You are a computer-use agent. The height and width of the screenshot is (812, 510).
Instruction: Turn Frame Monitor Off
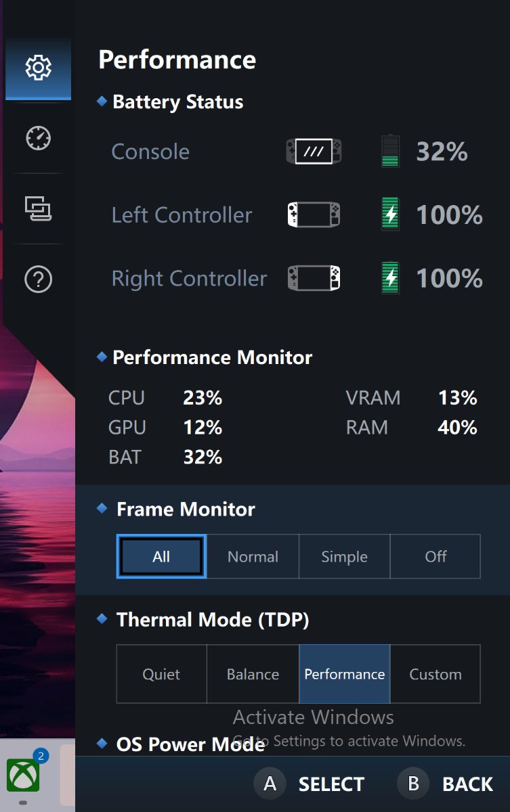pos(435,556)
